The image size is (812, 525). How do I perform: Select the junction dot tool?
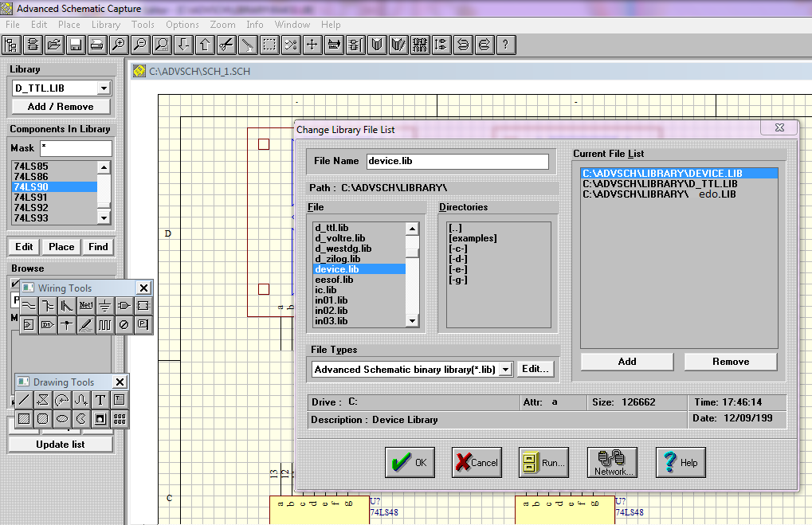click(67, 324)
